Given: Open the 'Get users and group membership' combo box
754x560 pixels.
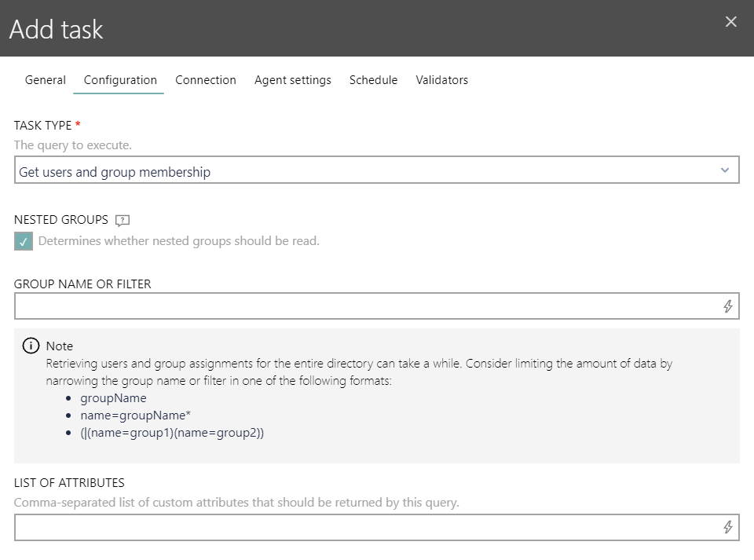Looking at the screenshot, I should coord(368,171).
